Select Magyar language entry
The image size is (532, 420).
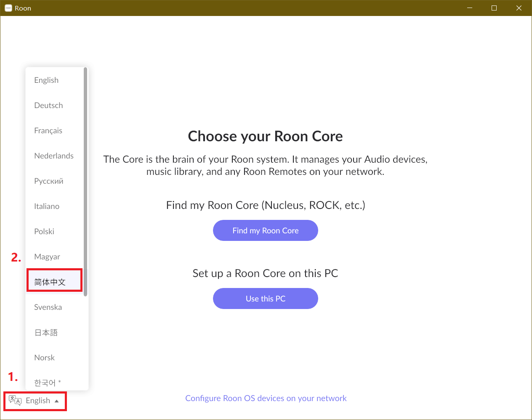(x=47, y=257)
